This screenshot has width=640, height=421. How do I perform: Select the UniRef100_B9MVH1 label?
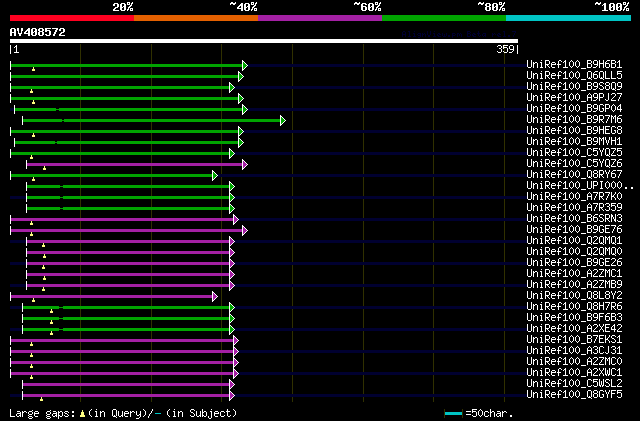[x=574, y=141]
